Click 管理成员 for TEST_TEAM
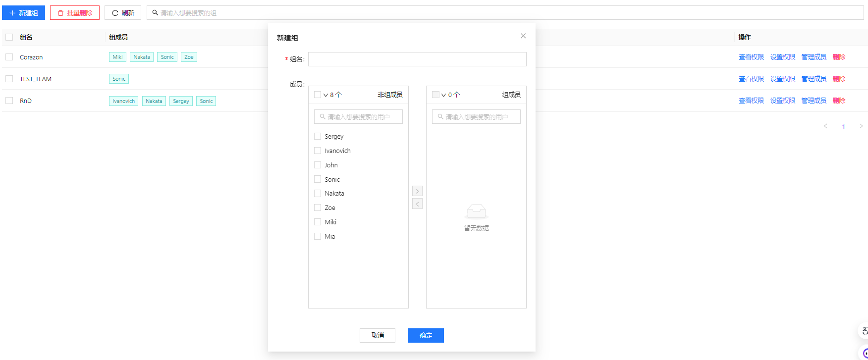This screenshot has width=868, height=360. coord(814,79)
